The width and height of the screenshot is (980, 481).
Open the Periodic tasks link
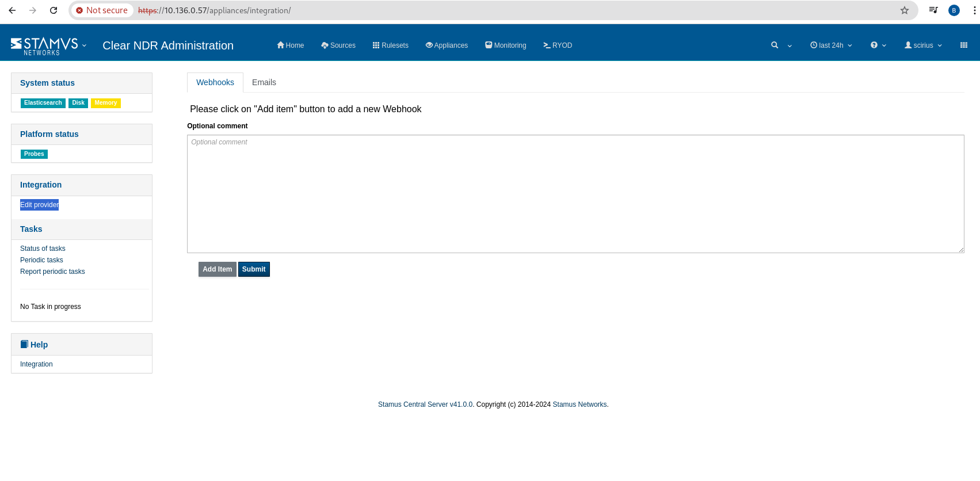coord(41,260)
